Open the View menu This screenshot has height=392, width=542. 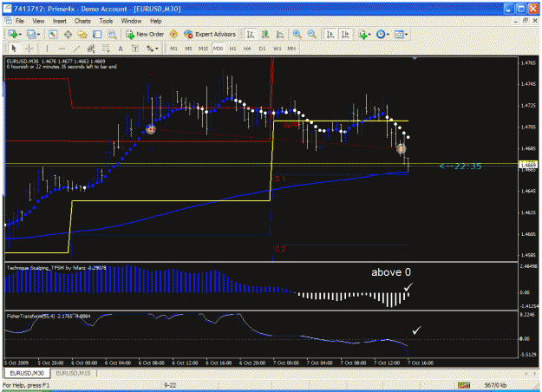point(38,21)
